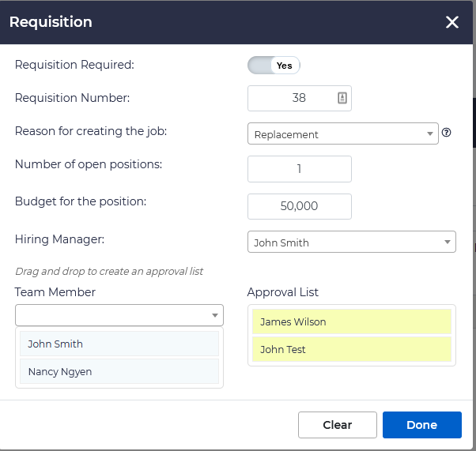The height and width of the screenshot is (451, 476).
Task: Toggle the Requisition Required switch
Action: point(274,66)
